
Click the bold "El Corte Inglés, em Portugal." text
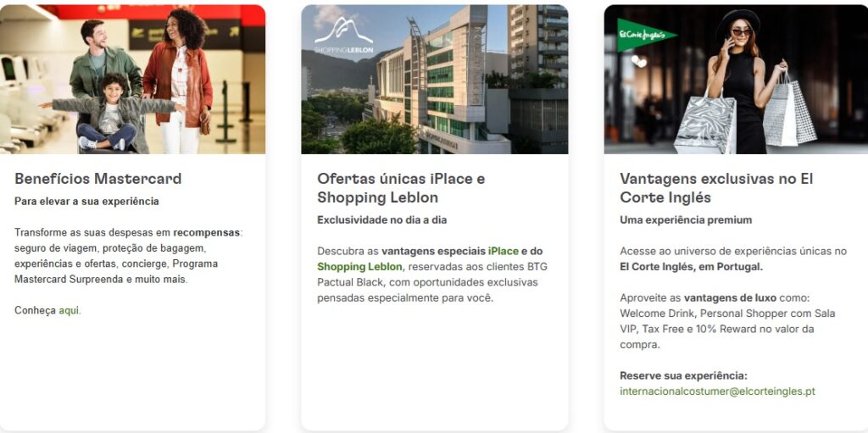click(692, 267)
